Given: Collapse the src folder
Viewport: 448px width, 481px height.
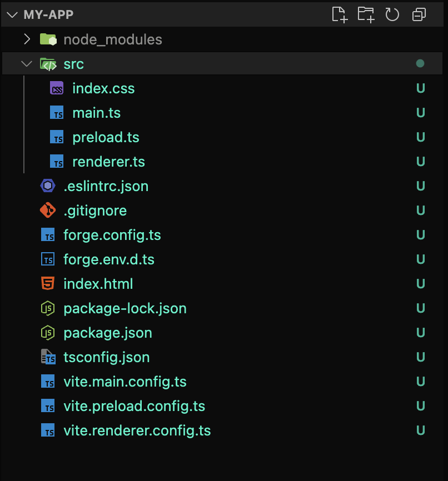Looking at the screenshot, I should coord(26,63).
